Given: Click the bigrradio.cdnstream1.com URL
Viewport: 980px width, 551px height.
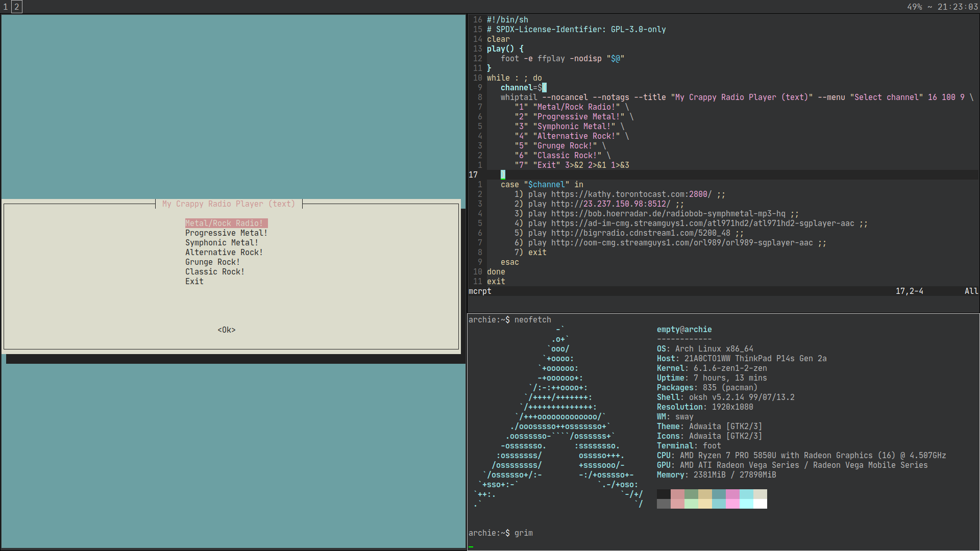Looking at the screenshot, I should [641, 233].
